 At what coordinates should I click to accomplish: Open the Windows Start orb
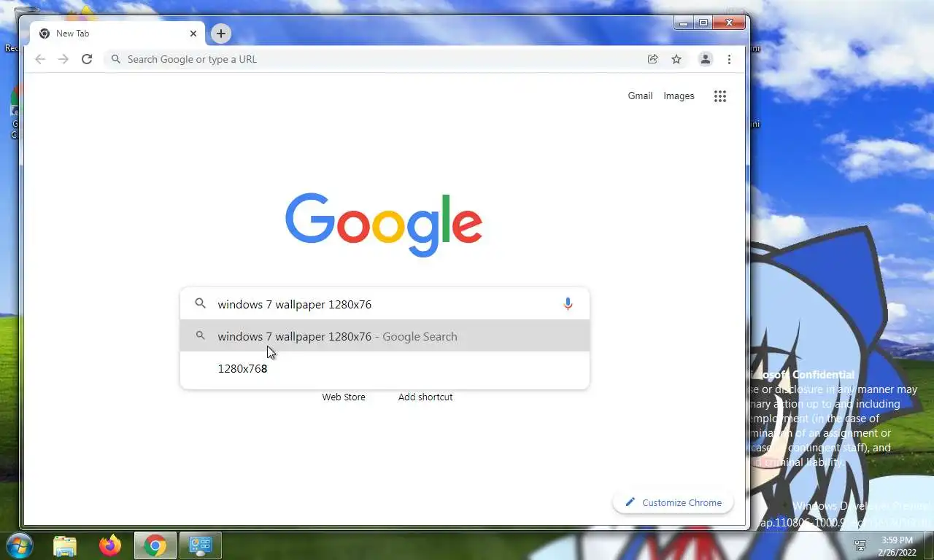19,545
